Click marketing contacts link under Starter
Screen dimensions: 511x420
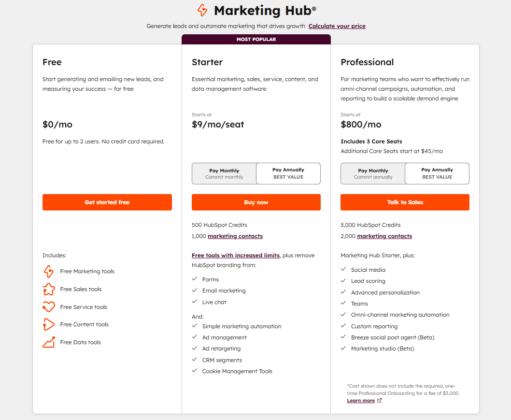(235, 236)
